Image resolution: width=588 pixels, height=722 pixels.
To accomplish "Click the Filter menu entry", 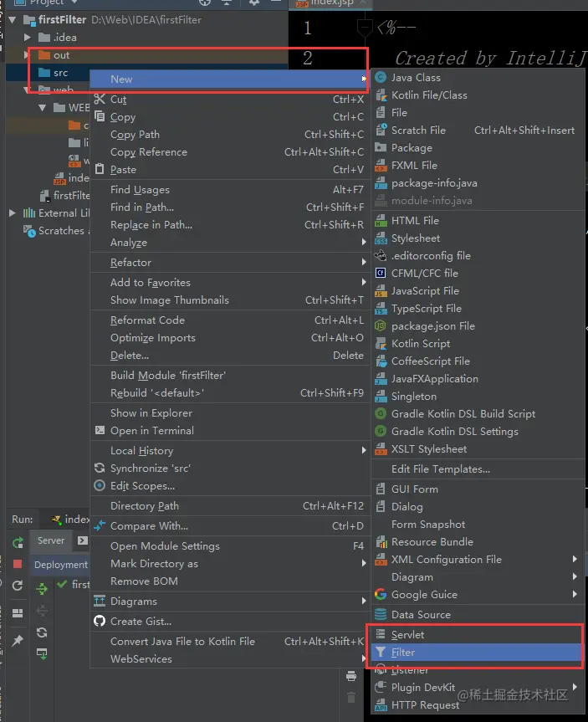I will tap(477, 652).
